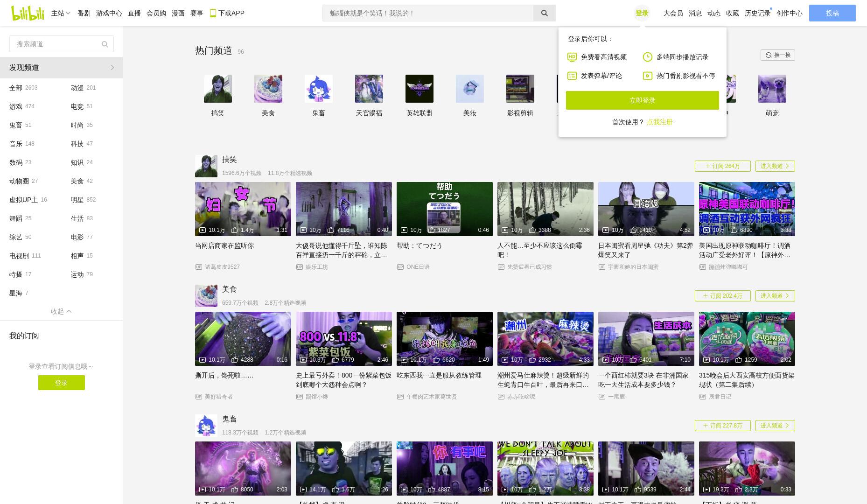Open 历史记录 in header
This screenshot has width=867, height=504.
(x=757, y=13)
